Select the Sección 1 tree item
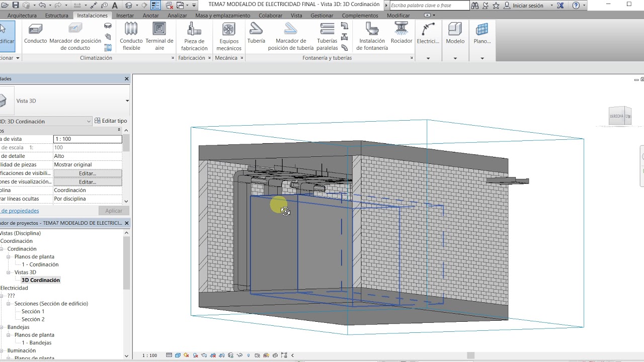Image resolution: width=644 pixels, height=362 pixels. [x=33, y=311]
